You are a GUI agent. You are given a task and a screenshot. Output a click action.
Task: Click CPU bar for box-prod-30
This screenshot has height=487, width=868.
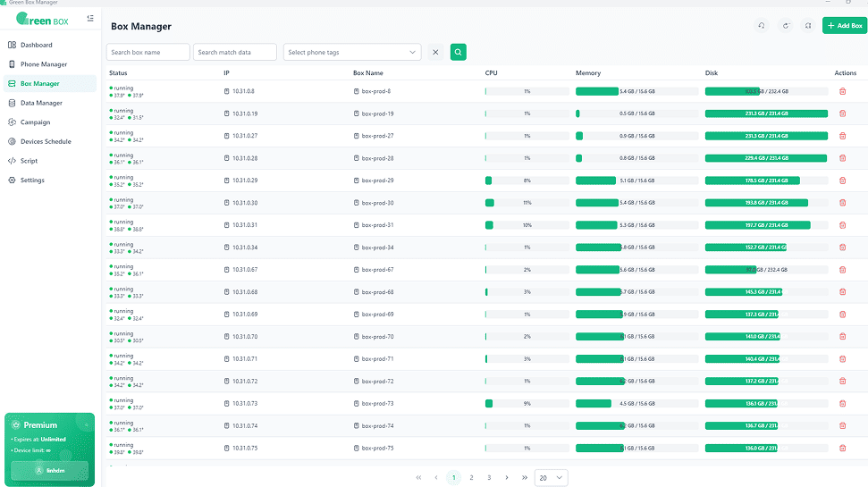click(x=527, y=203)
